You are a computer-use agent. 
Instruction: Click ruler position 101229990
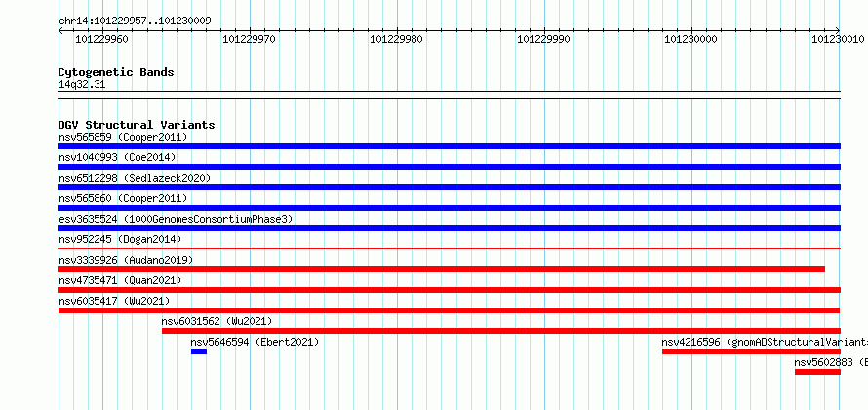tap(543, 39)
